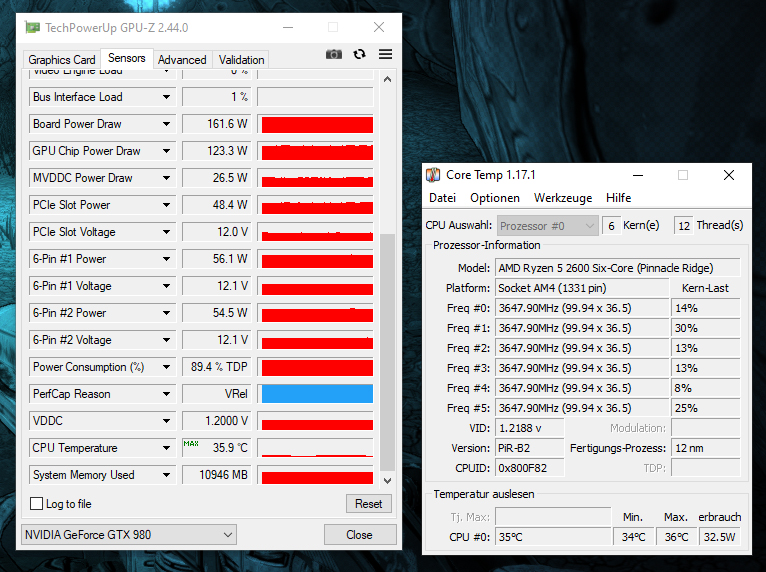Screen dimensions: 766x572
Task: Expand the VDDC sensor dropdown
Action: click(x=167, y=421)
